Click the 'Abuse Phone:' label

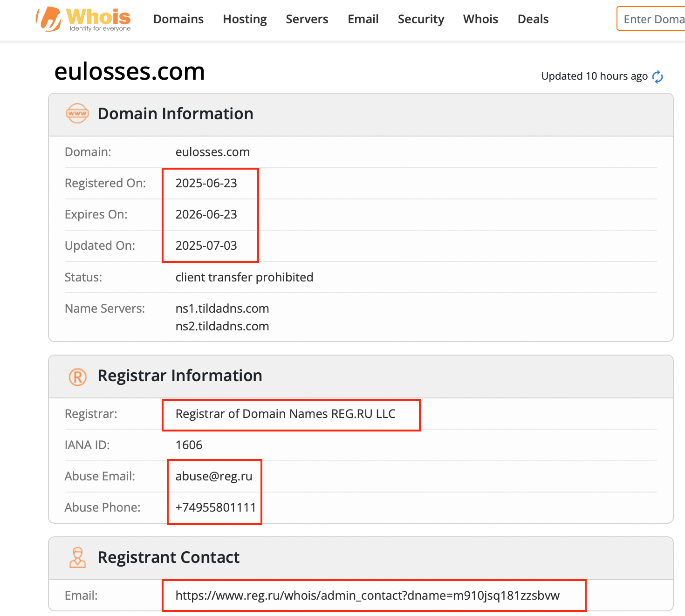pos(103,507)
